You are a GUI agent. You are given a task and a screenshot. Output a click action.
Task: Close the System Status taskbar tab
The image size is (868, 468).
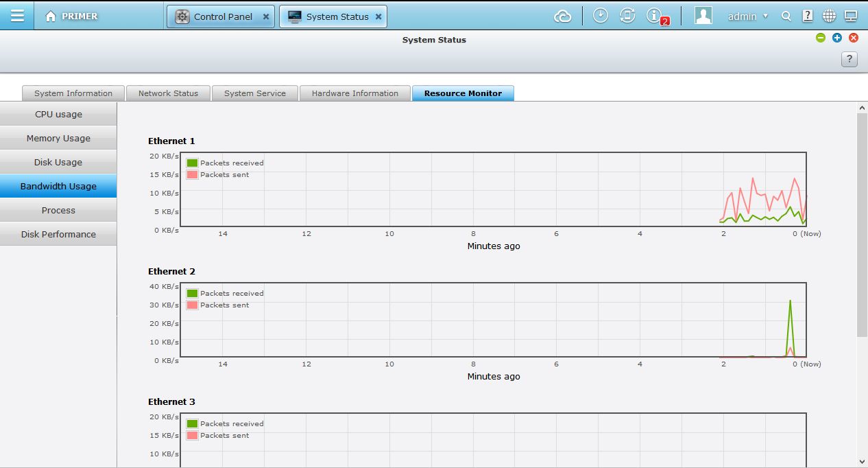tap(378, 16)
